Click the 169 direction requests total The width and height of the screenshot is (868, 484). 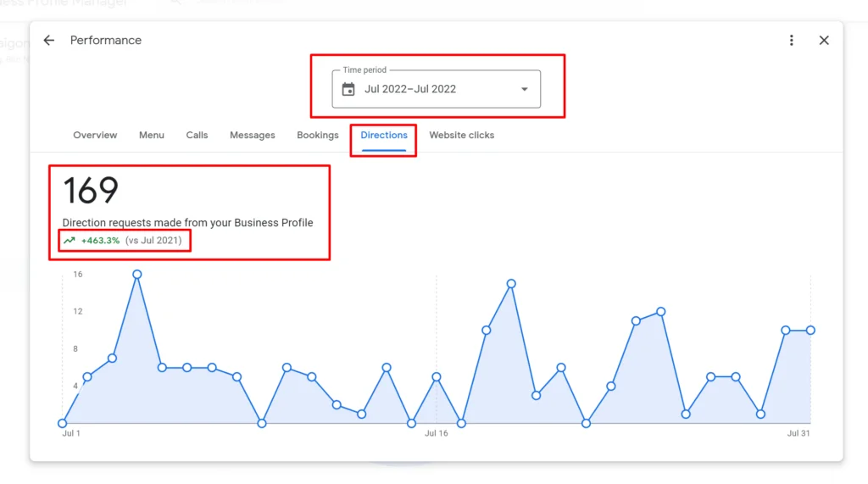[91, 191]
